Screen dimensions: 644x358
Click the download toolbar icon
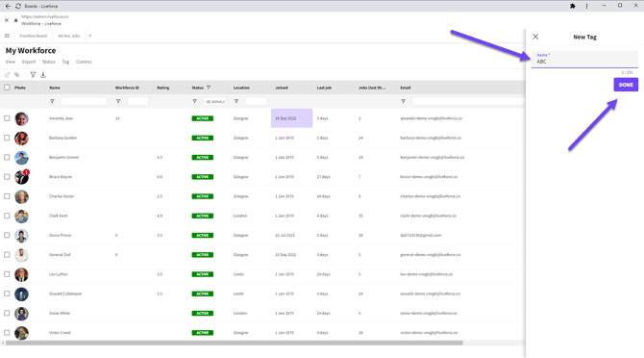43,75
